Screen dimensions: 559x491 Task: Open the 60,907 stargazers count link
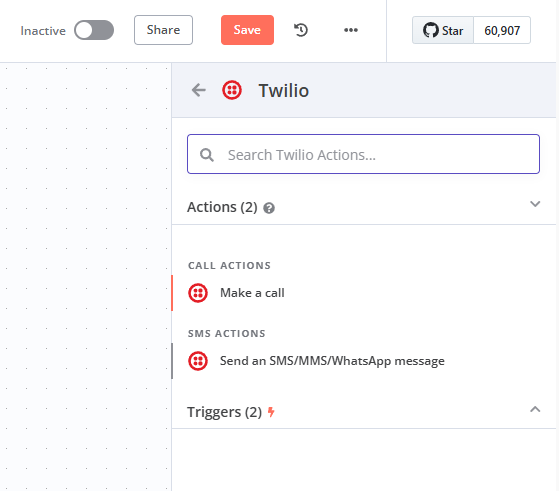point(502,30)
